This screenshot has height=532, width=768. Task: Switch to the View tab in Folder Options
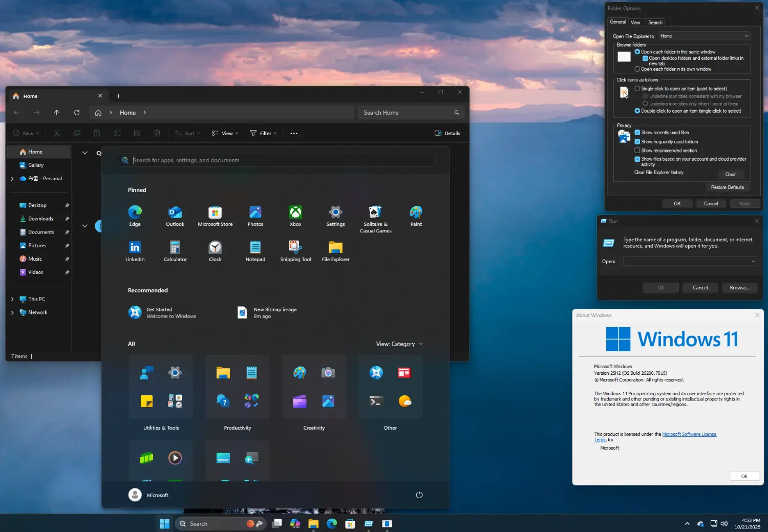pyautogui.click(x=635, y=23)
